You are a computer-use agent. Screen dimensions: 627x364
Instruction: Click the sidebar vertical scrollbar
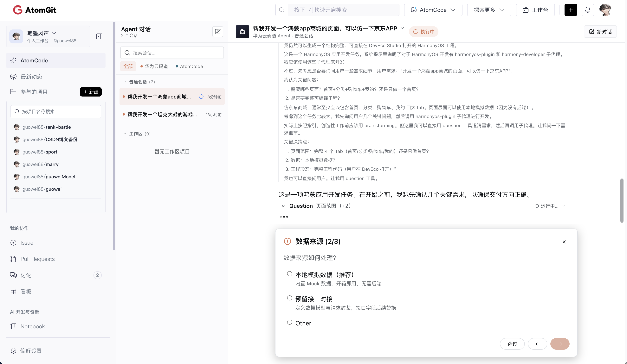pyautogui.click(x=114, y=136)
